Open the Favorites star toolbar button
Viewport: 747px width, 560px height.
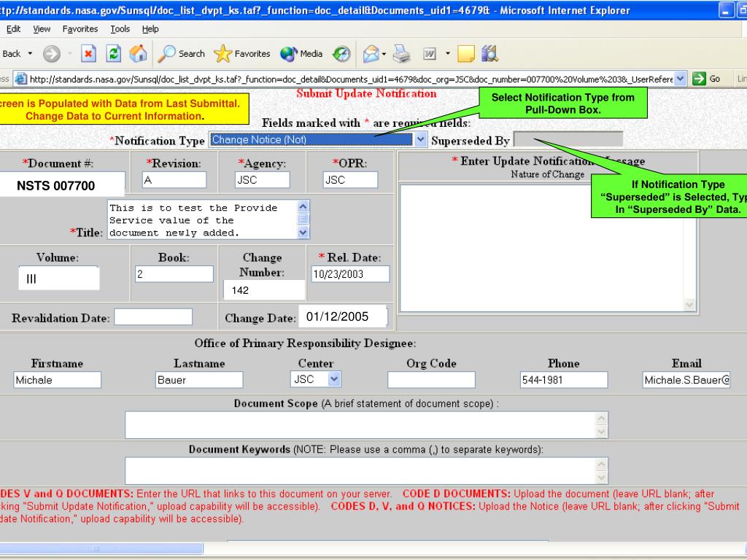click(242, 54)
